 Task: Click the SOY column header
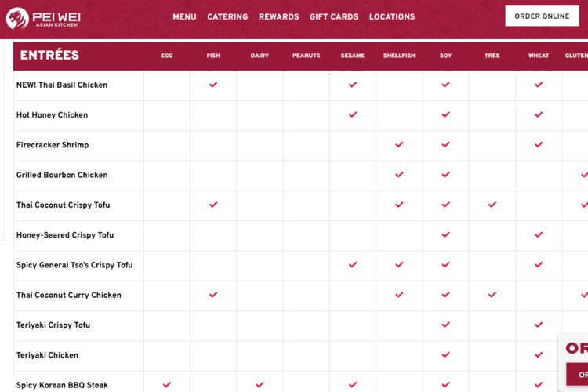coord(446,56)
